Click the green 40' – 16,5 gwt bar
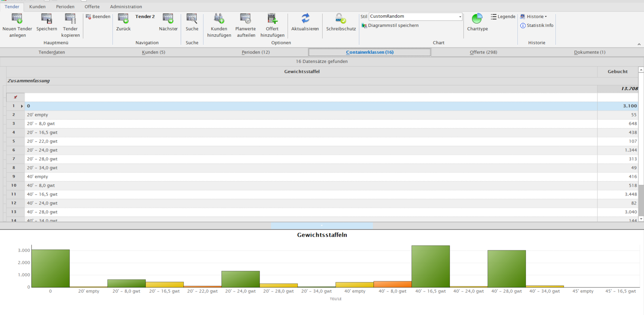 [x=430, y=266]
